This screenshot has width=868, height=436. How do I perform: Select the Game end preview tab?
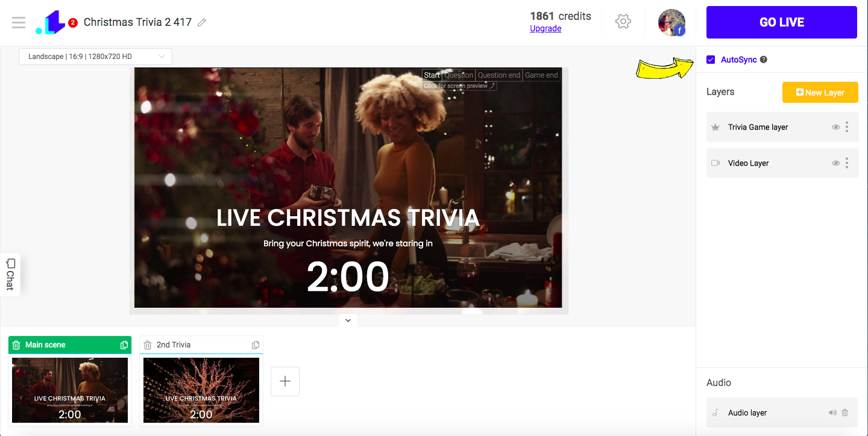[541, 75]
